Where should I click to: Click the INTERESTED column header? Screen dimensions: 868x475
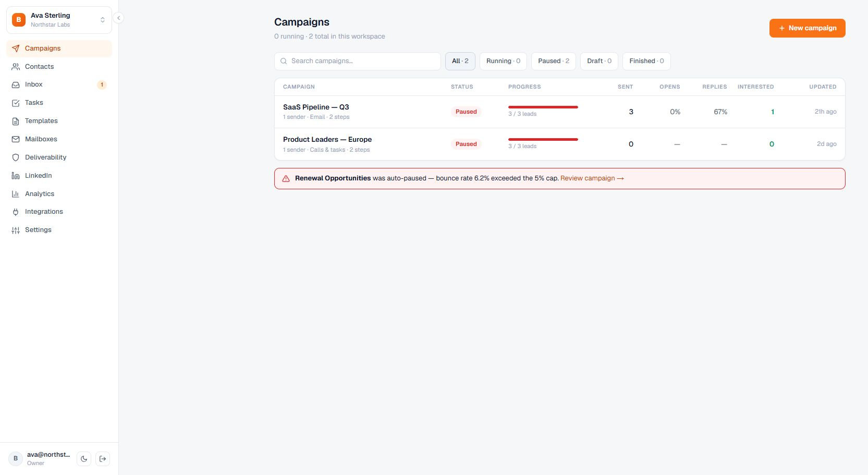tap(756, 87)
